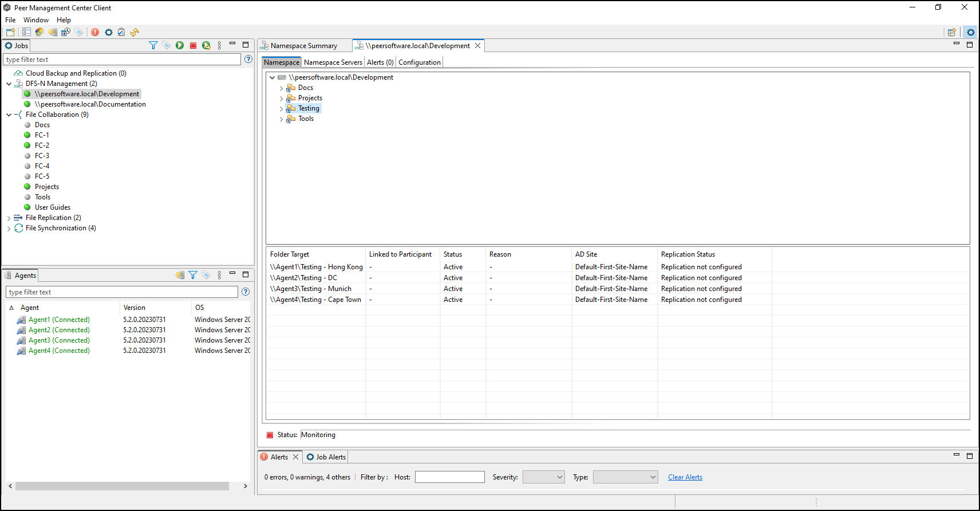Screen dimensions: 980x511
Task: Click the filter funnel icon in Jobs panel
Action: pos(153,45)
